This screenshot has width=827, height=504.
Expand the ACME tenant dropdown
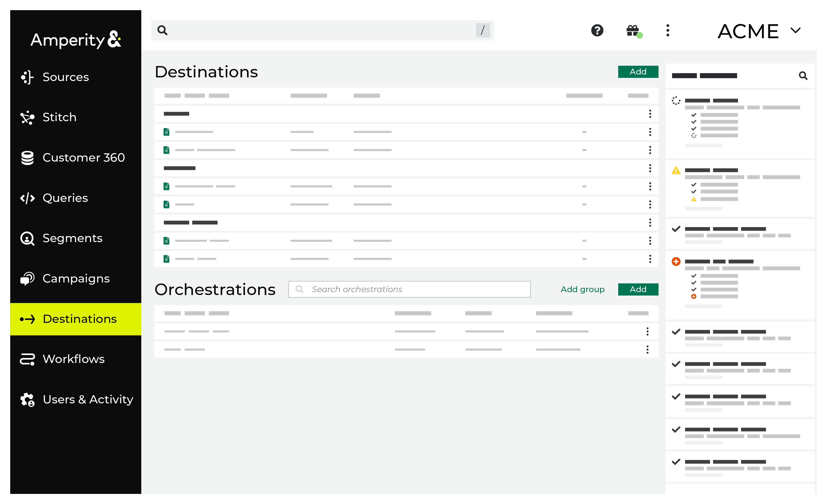click(759, 31)
